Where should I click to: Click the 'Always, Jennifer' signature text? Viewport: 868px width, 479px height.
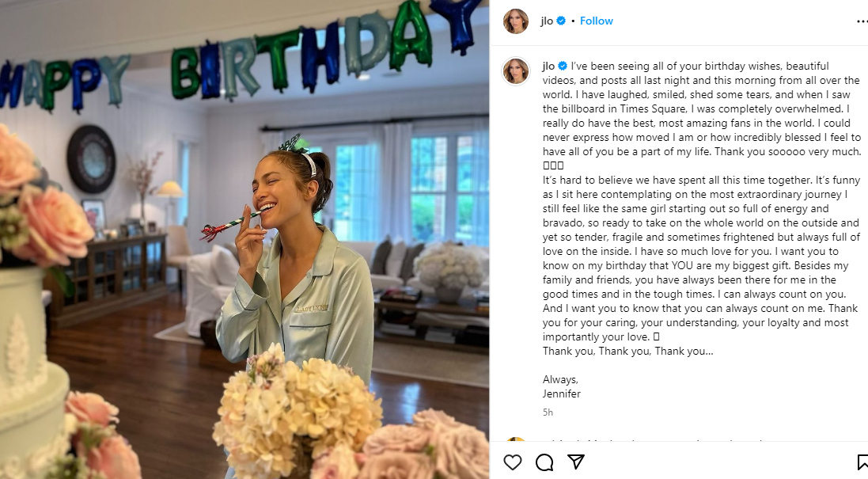(563, 386)
